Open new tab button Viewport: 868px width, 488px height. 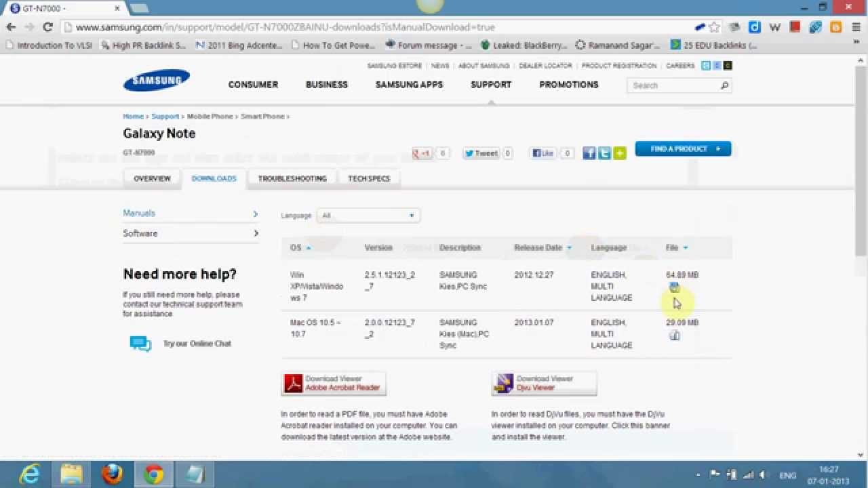pos(138,8)
